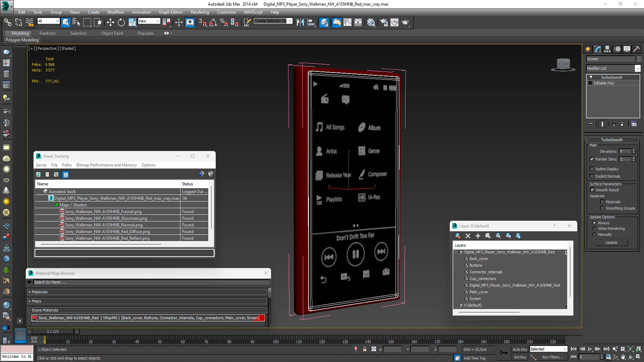Uncheck the Smooth Result checkbox
The height and width of the screenshot is (362, 644).
point(592,190)
